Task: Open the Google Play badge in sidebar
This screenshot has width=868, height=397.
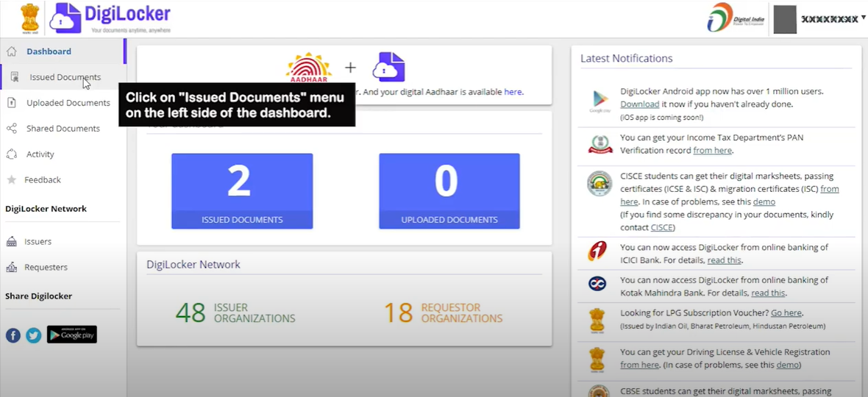Action: click(x=72, y=334)
